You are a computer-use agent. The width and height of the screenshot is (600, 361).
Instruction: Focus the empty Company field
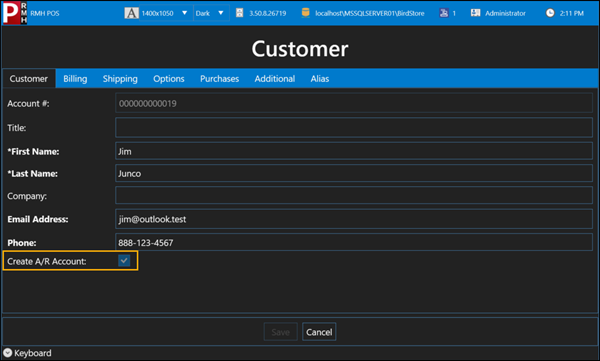point(354,196)
